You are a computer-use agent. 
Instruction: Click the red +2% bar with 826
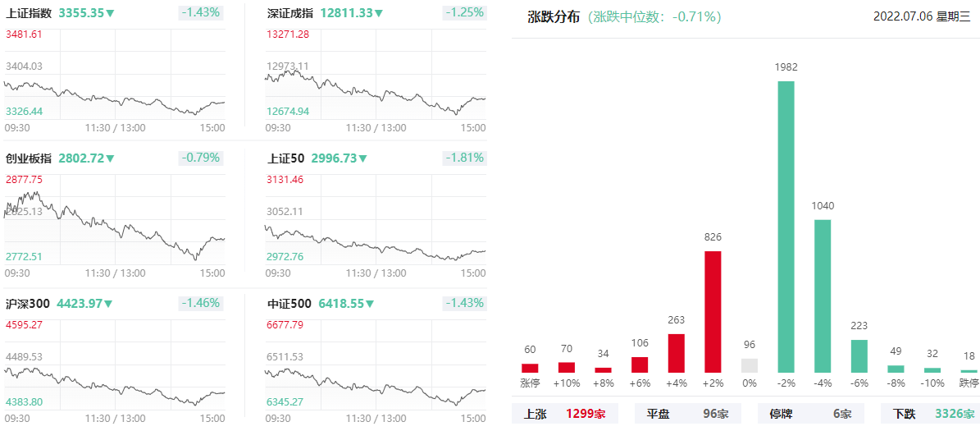(x=713, y=312)
